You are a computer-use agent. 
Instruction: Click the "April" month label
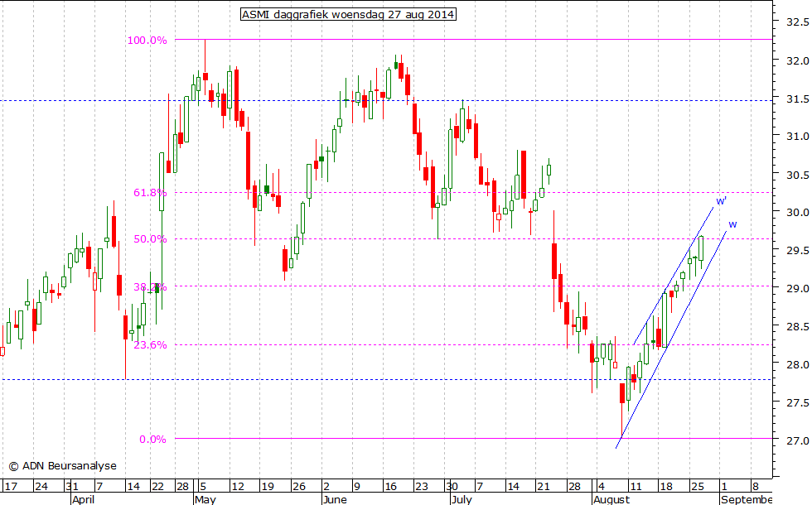[84, 499]
